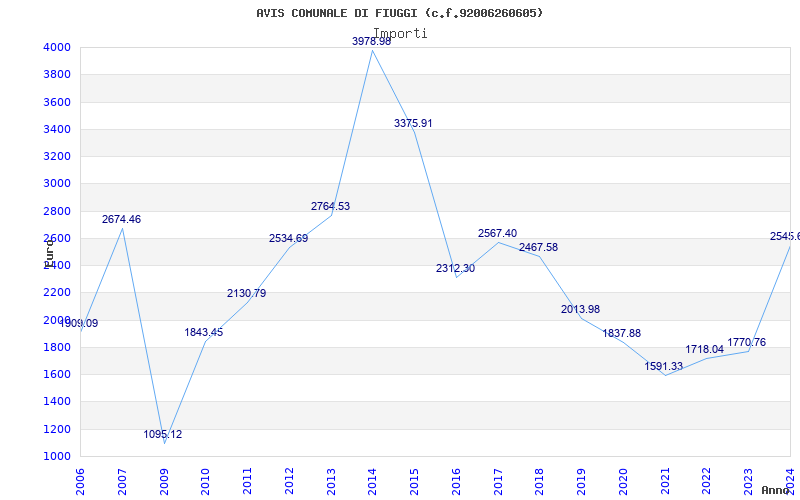Viewport: 800px width, 500px height.
Task: Click the x-axis year 2011
Action: point(247,482)
